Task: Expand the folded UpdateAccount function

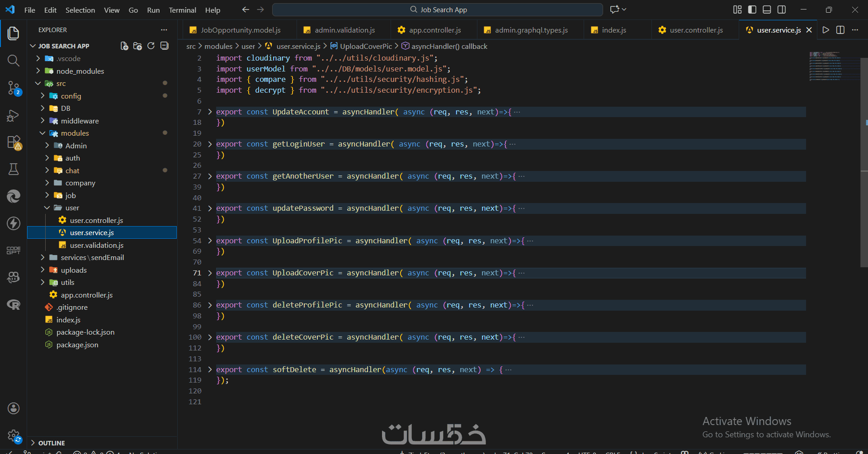Action: 210,112
